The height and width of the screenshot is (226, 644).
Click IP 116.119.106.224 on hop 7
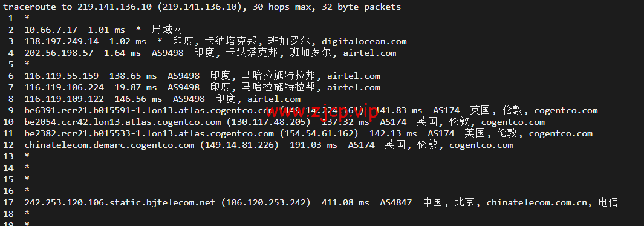tap(64, 88)
